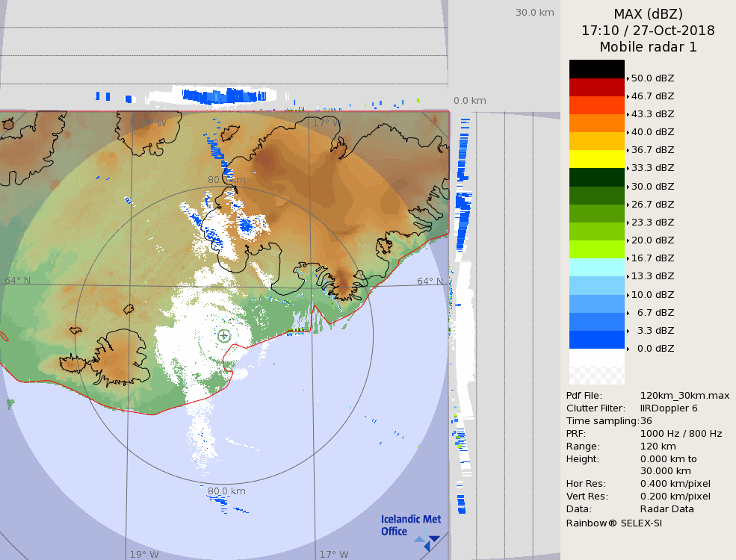
Task: Click the MAX (dBZ) title text
Action: pyautogui.click(x=648, y=14)
